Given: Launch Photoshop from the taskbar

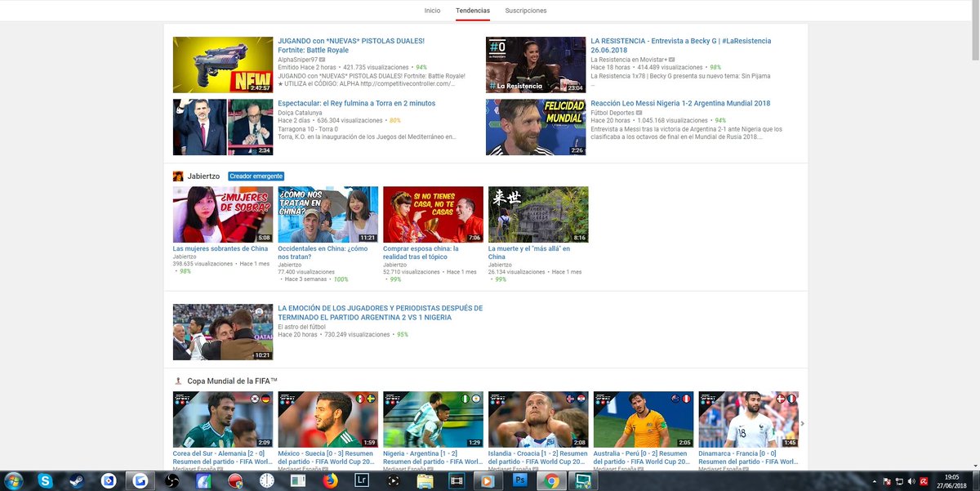Looking at the screenshot, I should click(519, 480).
